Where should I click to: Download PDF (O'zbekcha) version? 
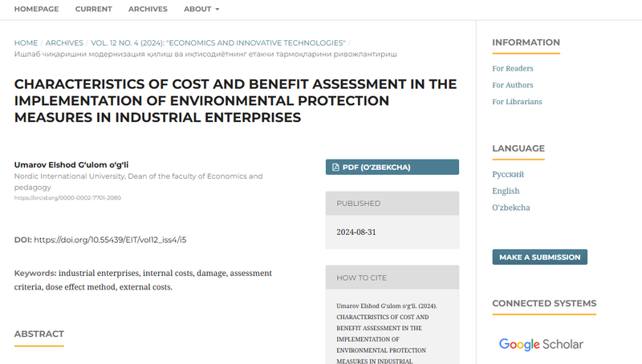392,168
